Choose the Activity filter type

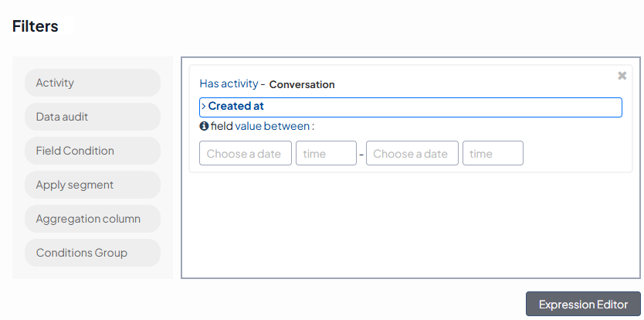[x=92, y=83]
